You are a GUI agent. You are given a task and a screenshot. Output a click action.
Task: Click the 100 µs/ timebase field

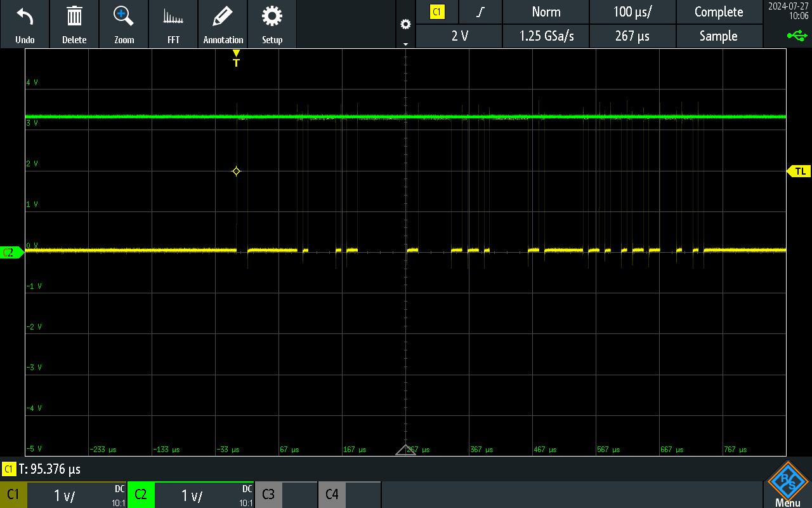point(632,12)
